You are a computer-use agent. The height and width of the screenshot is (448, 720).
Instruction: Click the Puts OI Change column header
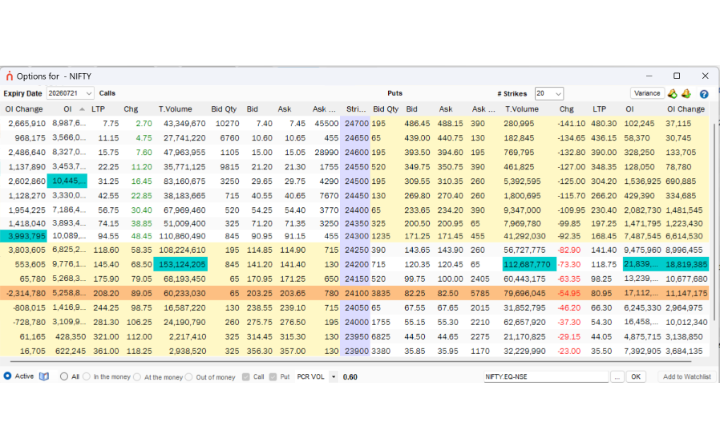(686, 109)
